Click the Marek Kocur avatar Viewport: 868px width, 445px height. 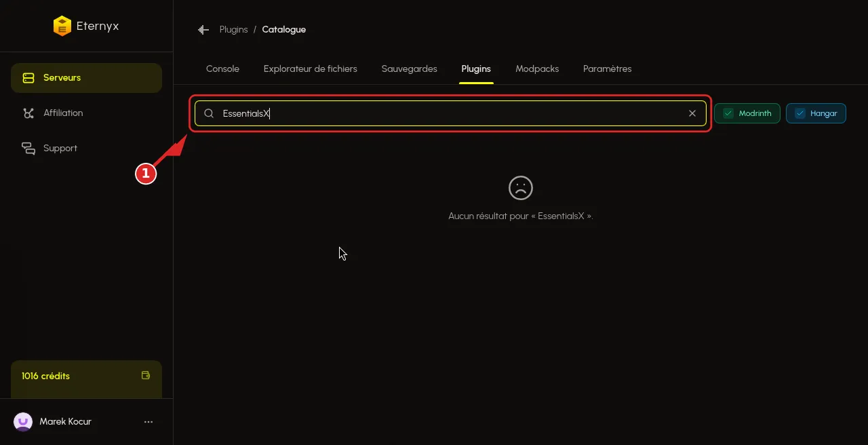tap(23, 422)
